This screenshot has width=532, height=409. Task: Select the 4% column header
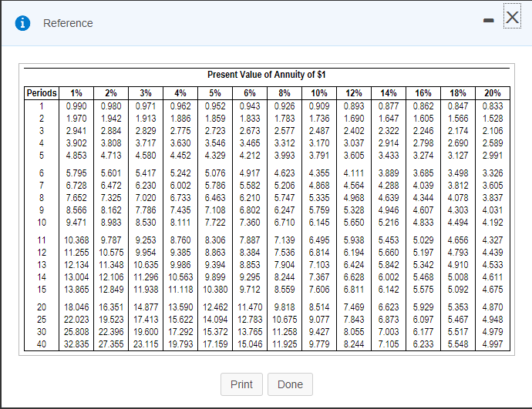[x=180, y=93]
